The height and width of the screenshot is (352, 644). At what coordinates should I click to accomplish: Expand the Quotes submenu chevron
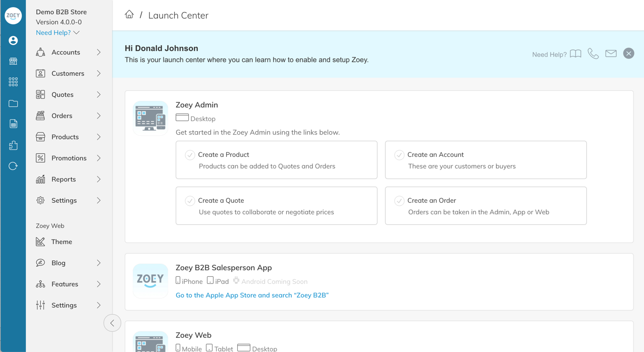tap(98, 94)
